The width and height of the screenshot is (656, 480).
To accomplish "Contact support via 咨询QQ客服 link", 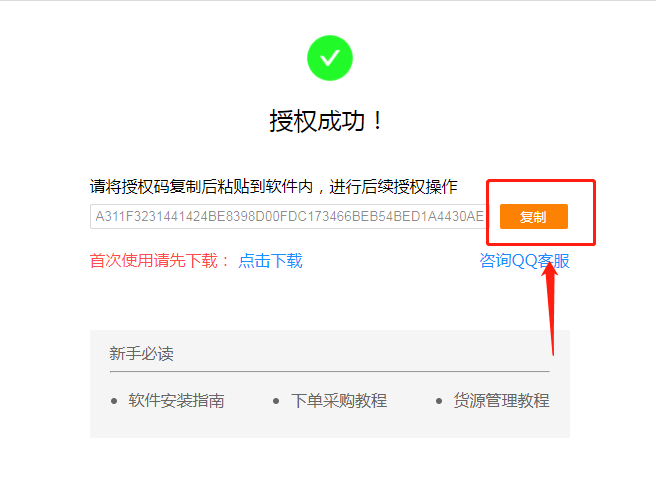I will [524, 261].
